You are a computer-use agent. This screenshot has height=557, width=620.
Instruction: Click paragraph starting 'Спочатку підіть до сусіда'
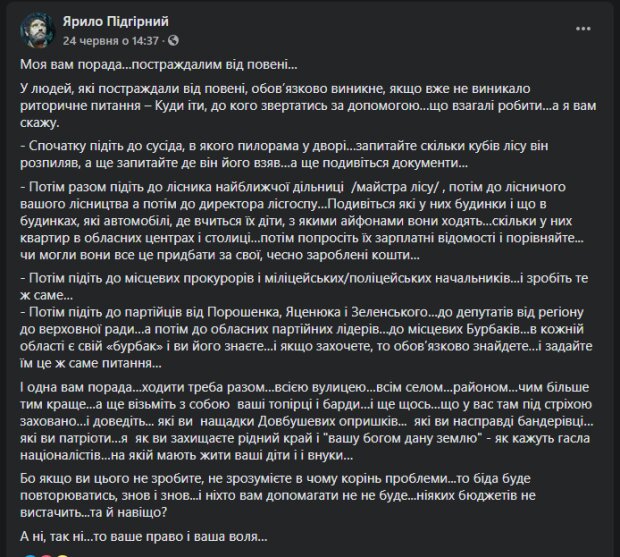tap(284, 154)
